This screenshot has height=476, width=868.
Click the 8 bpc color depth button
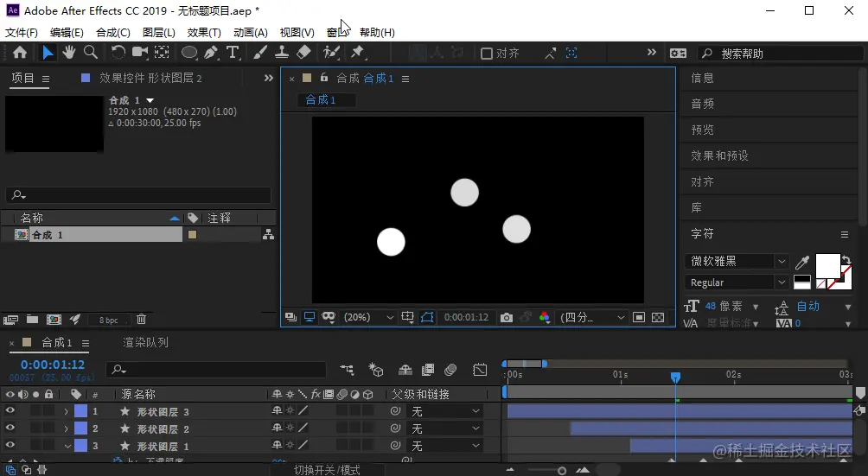109,321
